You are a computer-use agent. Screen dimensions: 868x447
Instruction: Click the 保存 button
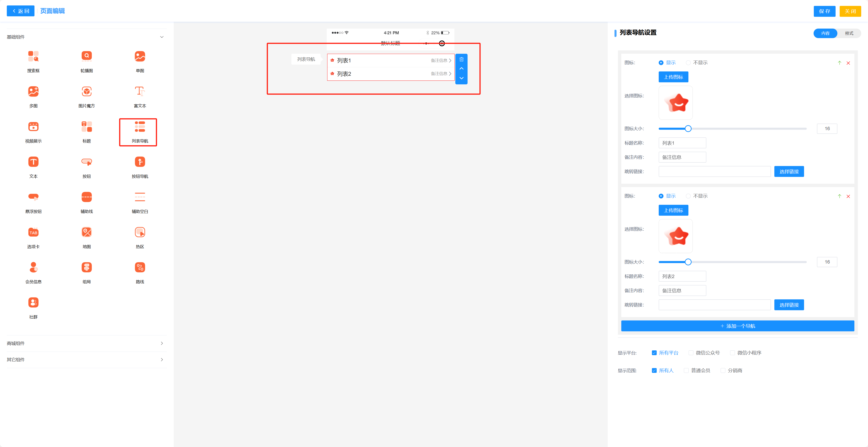pyautogui.click(x=824, y=11)
